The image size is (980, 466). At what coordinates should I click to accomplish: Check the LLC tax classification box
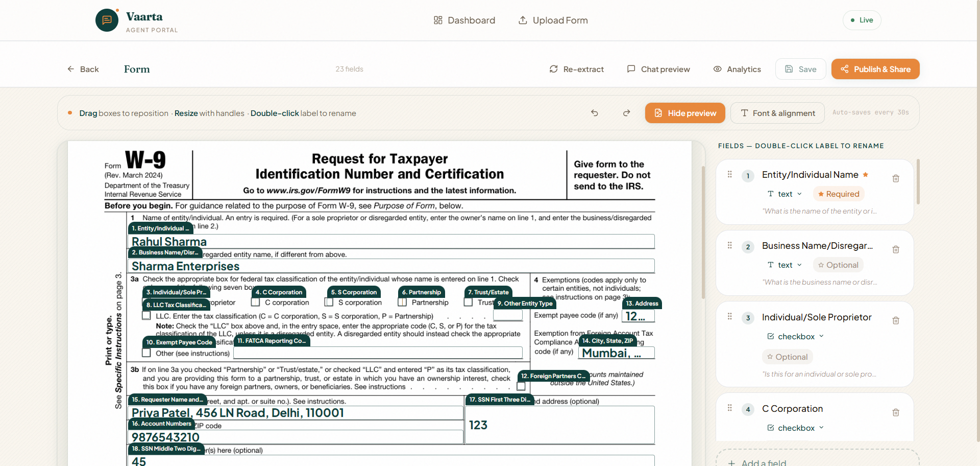click(146, 316)
